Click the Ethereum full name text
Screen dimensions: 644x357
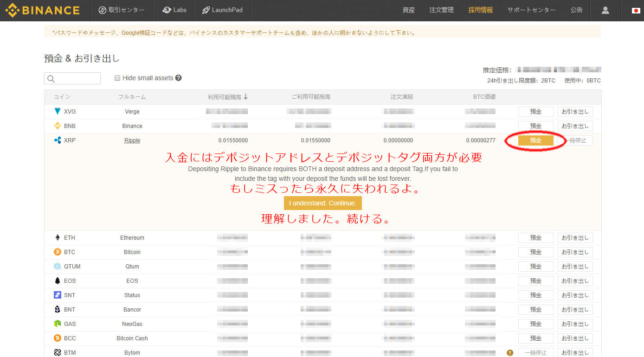coord(132,237)
